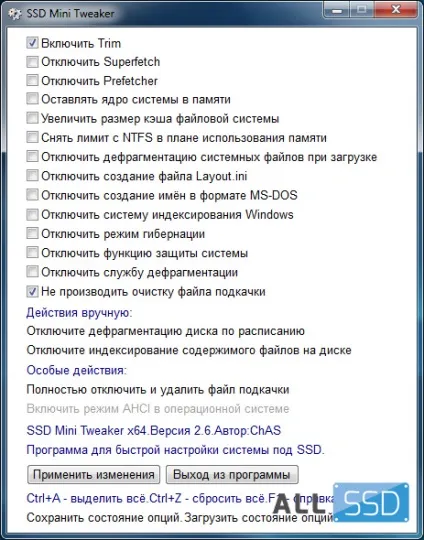Open Отключите индексирование содержимого файлов на диске
This screenshot has height=540, width=424.
(189, 350)
